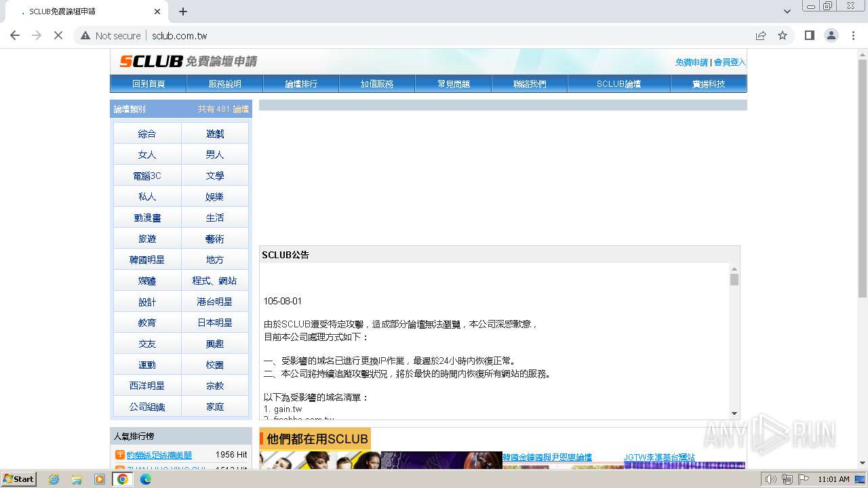The width and height of the screenshot is (868, 488).
Task: Stop page loading with the X button
Action: point(58,35)
